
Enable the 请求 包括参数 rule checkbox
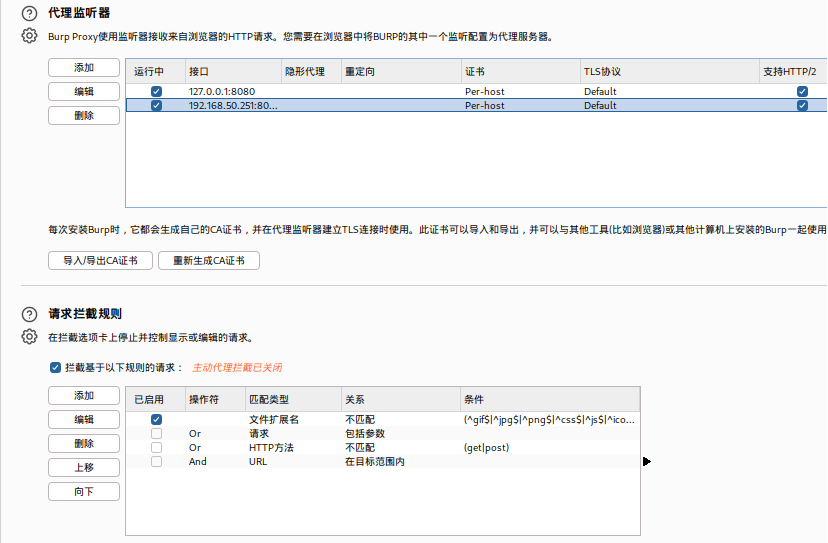point(156,434)
